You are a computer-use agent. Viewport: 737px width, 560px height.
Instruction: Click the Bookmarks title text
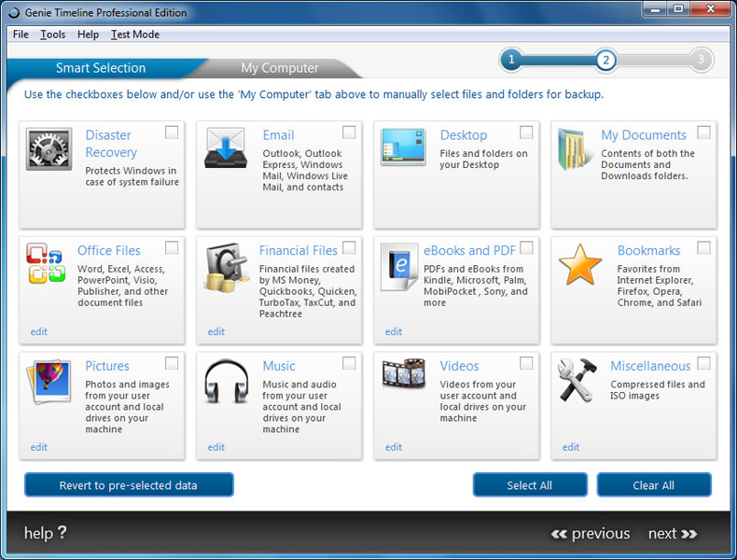coord(648,250)
